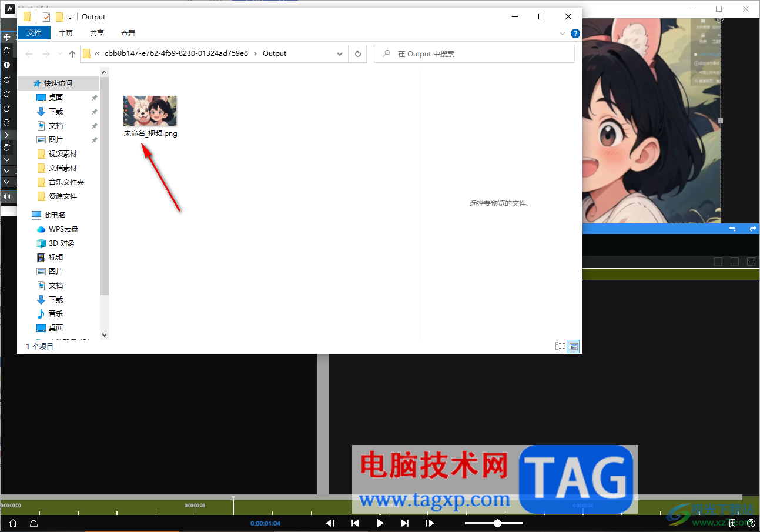Open the quick access toolbar customize dropdown
Screen dimensions: 760x532
70,18
